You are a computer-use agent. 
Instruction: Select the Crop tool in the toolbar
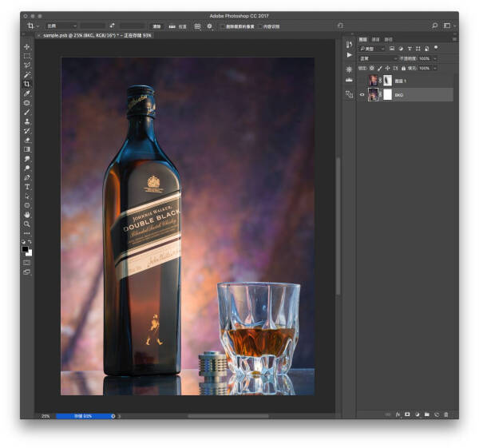click(x=27, y=84)
